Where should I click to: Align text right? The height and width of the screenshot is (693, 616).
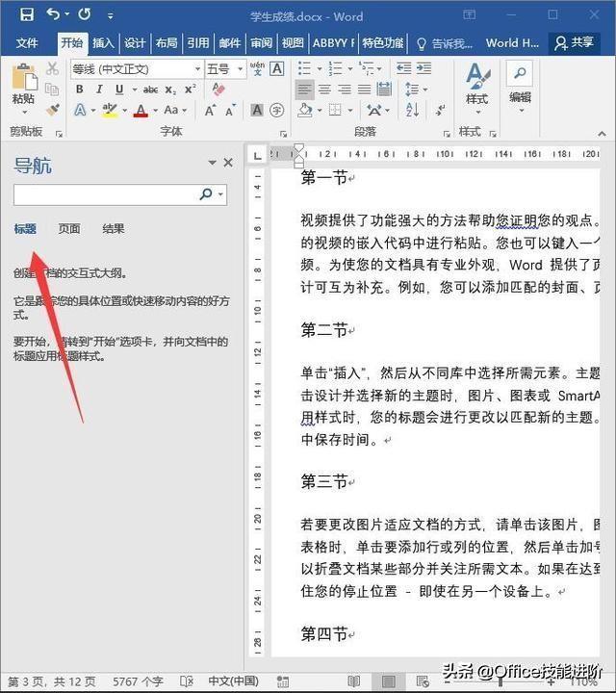pos(345,90)
